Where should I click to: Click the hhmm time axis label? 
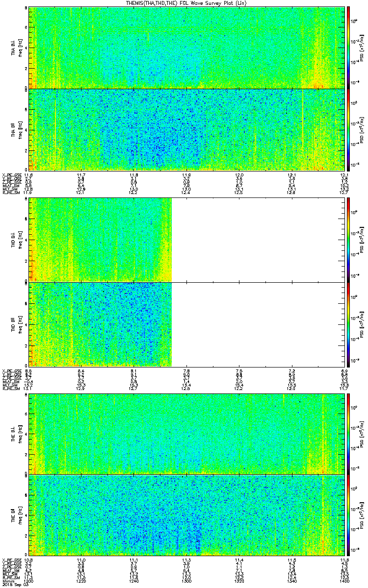tap(8, 581)
